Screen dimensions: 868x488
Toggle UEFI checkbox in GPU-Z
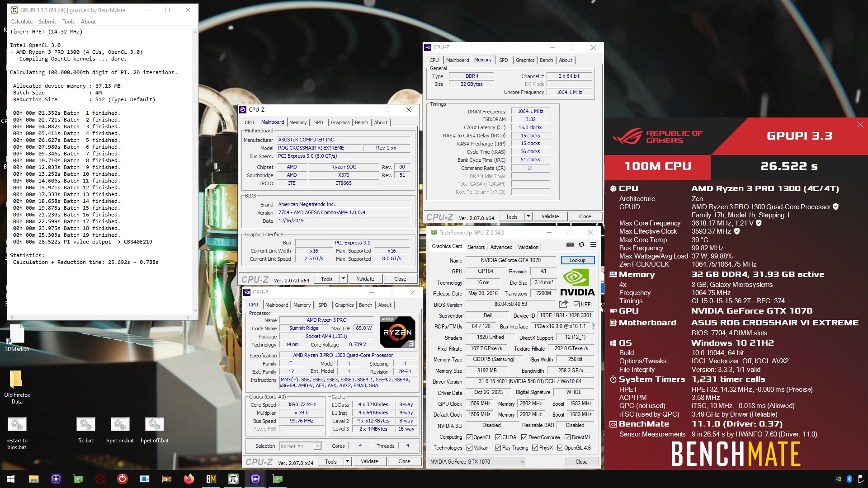pos(576,304)
